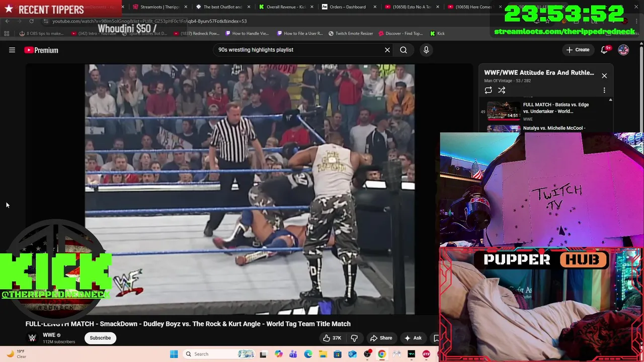Go to YouTube Premium home logo

point(41,50)
